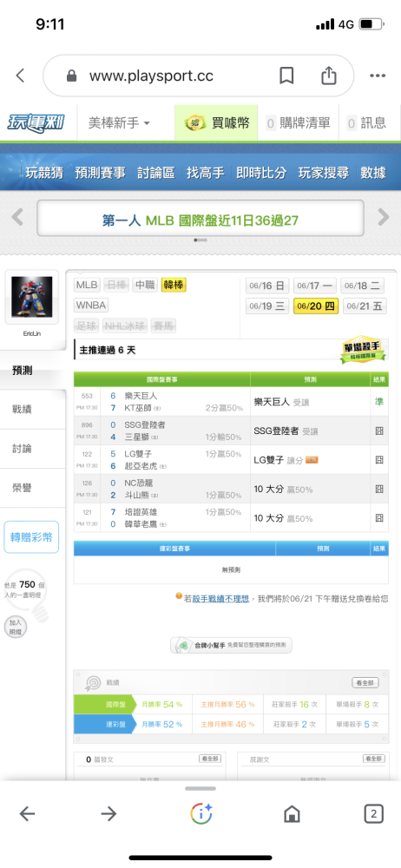401x868 pixels.
Task: Tap the 轉贈彩幣 button
Action: [x=31, y=537]
